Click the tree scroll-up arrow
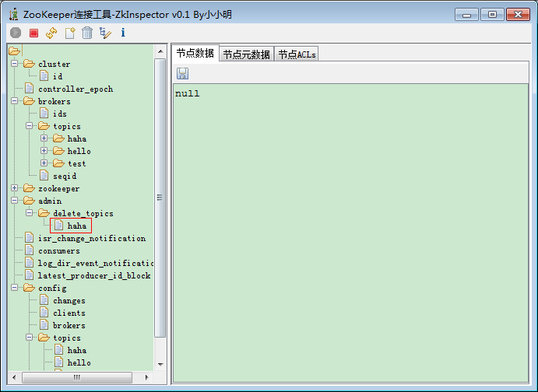 (160, 51)
